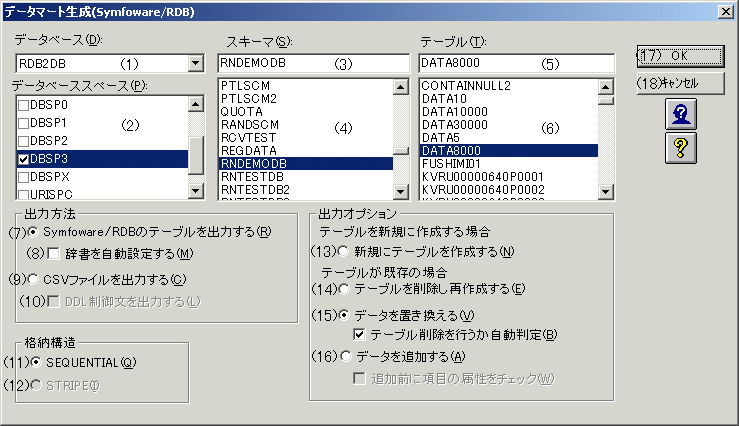739x426 pixels.
Task: Select output Symfoware/RDB table radio option
Action: point(35,232)
